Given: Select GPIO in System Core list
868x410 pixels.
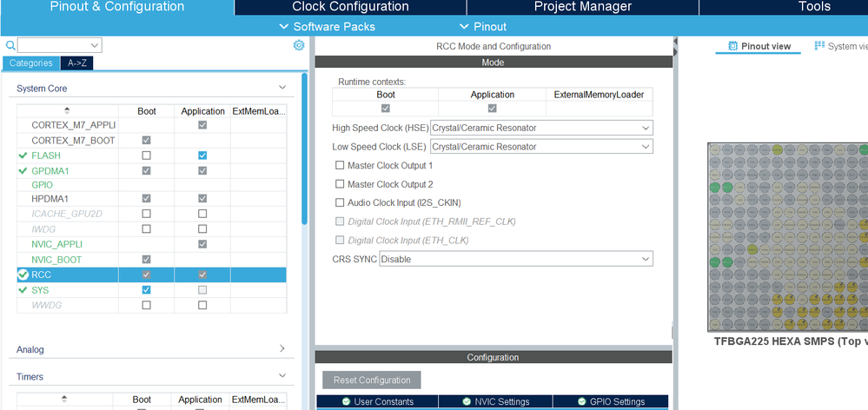Looking at the screenshot, I should coord(42,185).
